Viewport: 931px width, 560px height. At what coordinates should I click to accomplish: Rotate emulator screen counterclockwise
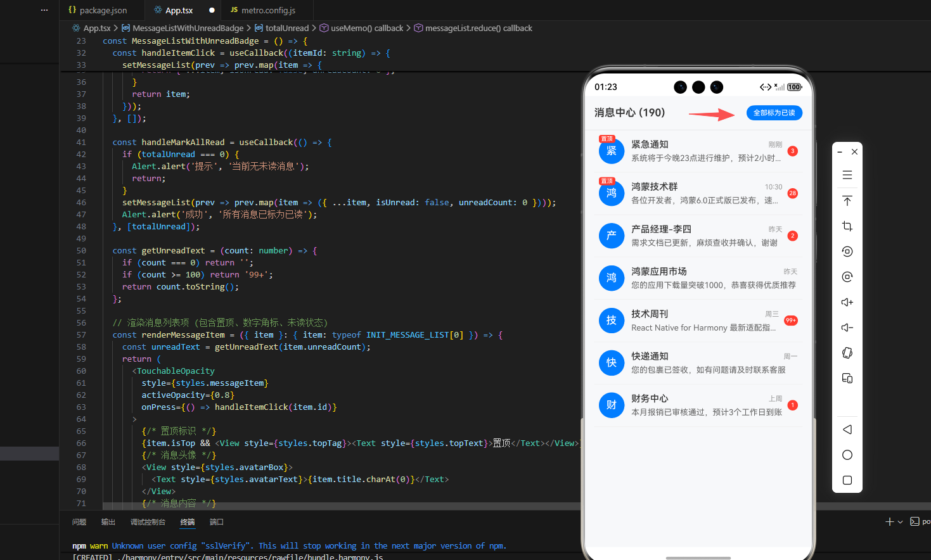tap(847, 251)
